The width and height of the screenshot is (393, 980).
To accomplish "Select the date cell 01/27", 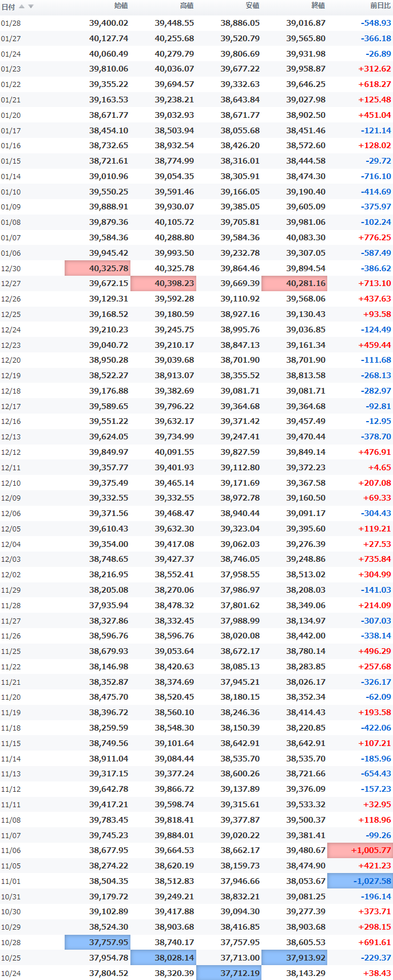I will pos(11,39).
